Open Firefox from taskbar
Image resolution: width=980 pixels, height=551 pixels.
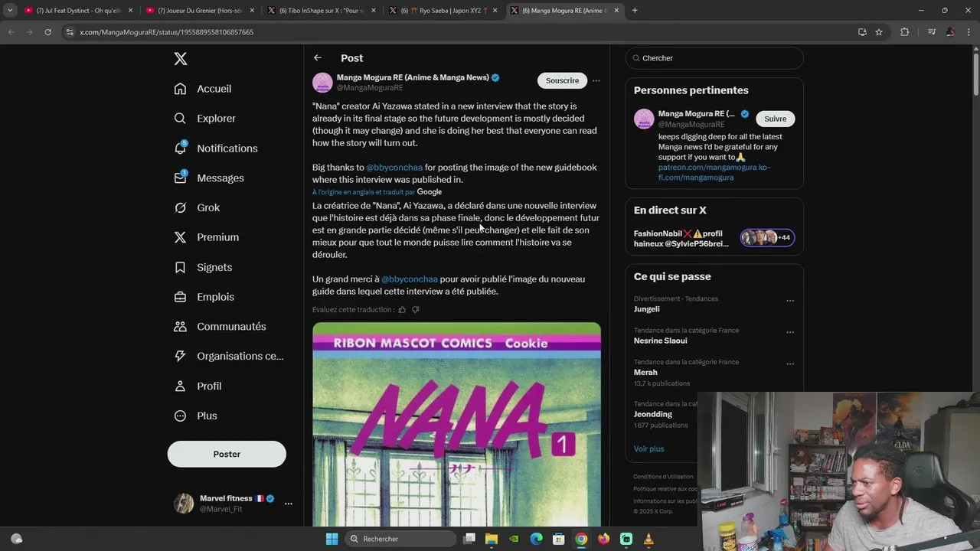[604, 539]
